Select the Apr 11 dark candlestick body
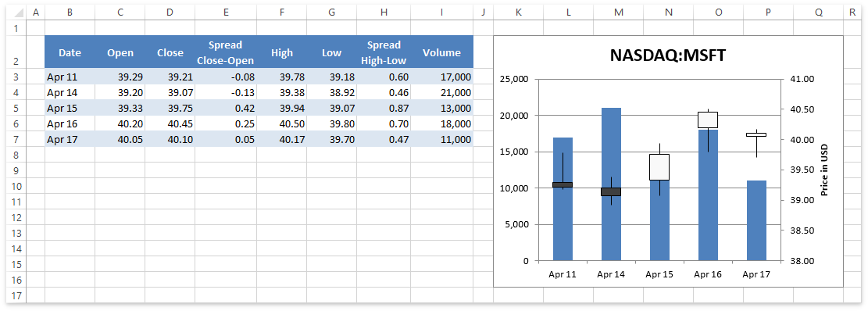868x311 pixels. [x=563, y=185]
